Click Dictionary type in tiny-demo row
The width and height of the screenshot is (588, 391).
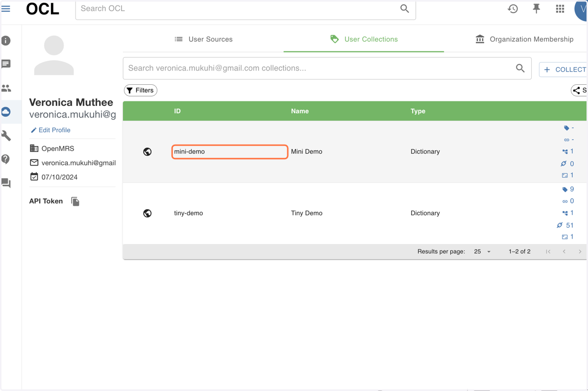(x=425, y=213)
